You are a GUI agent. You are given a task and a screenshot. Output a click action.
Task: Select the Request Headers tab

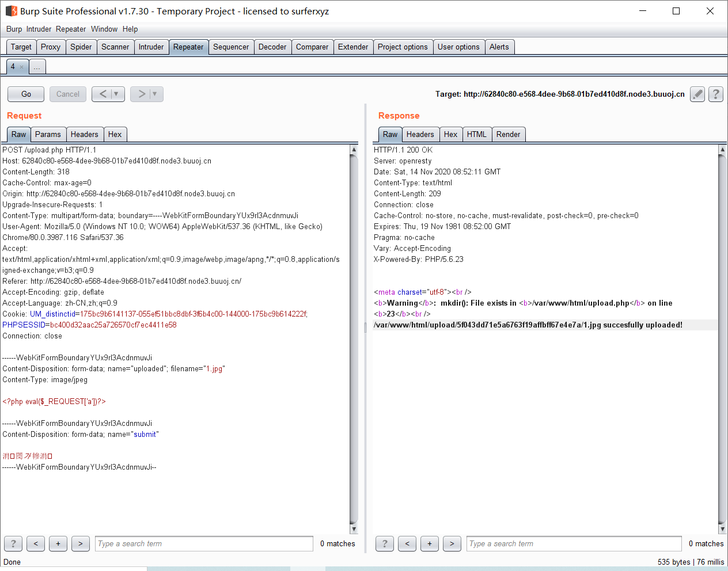85,134
